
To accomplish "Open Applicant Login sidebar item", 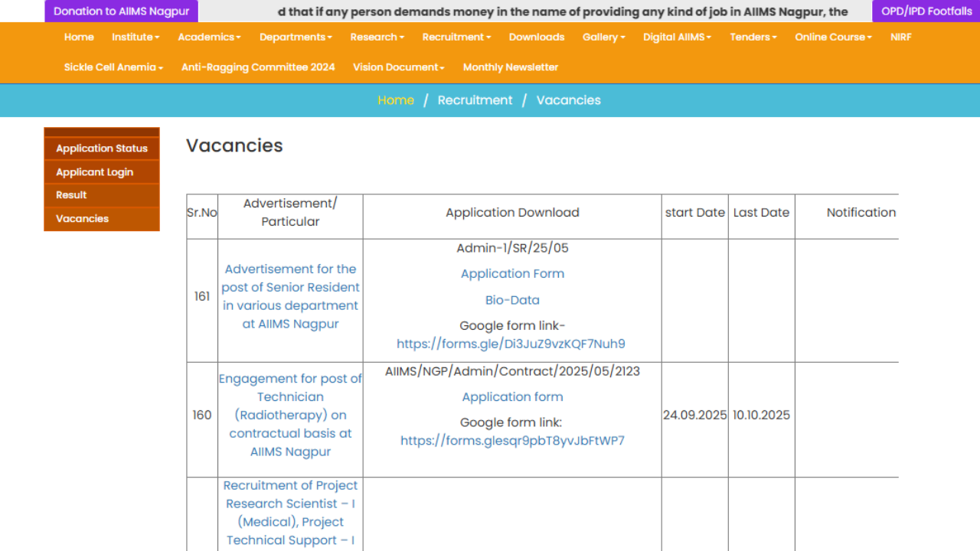I will point(95,172).
